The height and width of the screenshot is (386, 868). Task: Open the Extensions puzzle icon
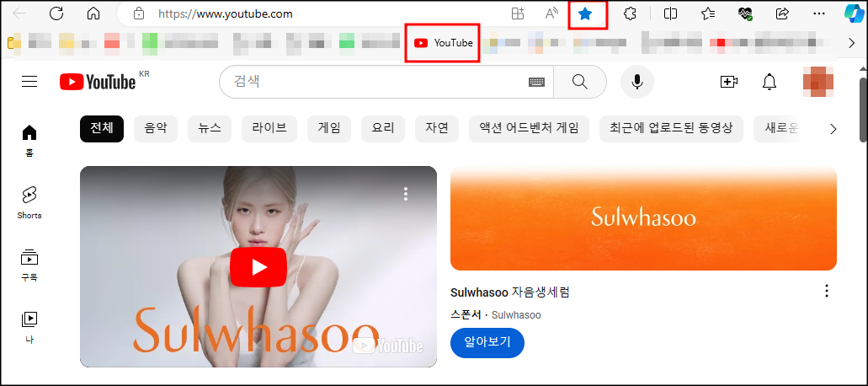point(630,13)
